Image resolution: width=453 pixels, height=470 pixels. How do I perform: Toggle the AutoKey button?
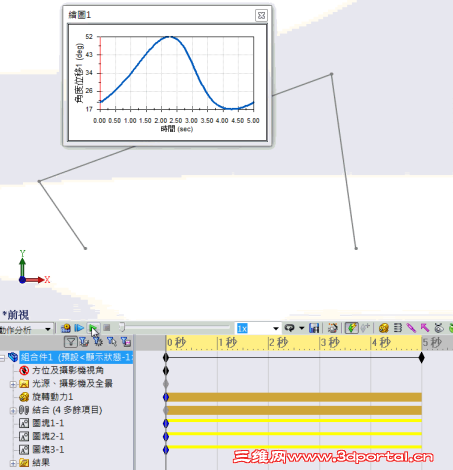pyautogui.click(x=351, y=328)
